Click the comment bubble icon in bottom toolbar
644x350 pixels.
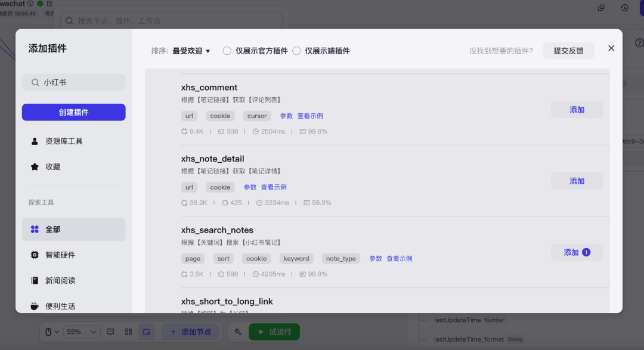tap(110, 332)
